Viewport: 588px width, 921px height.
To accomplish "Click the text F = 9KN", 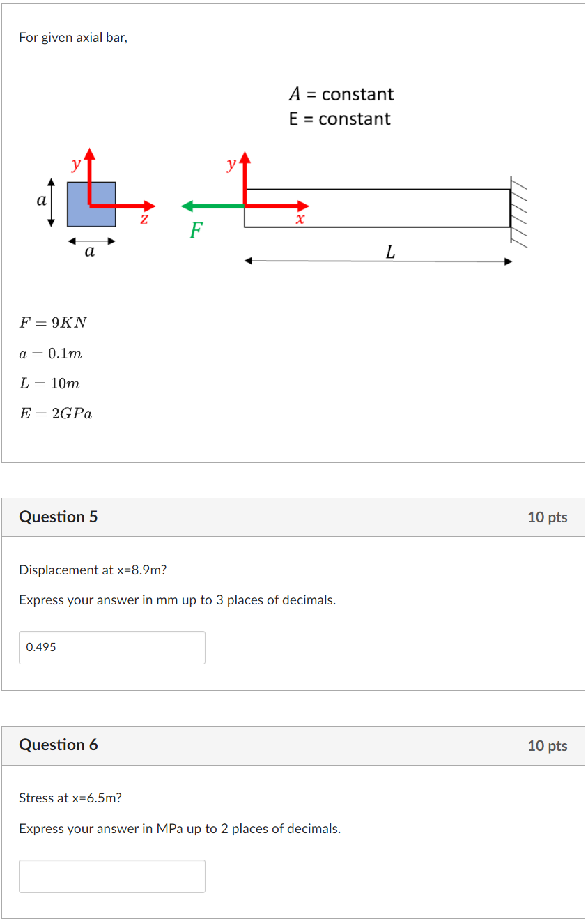I will click(54, 322).
